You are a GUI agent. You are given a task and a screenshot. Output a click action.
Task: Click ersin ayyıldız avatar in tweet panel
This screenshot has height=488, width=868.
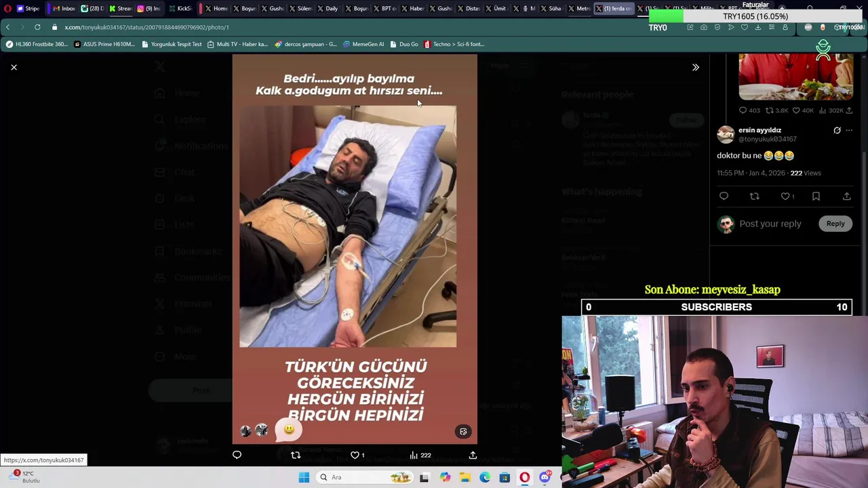point(726,134)
